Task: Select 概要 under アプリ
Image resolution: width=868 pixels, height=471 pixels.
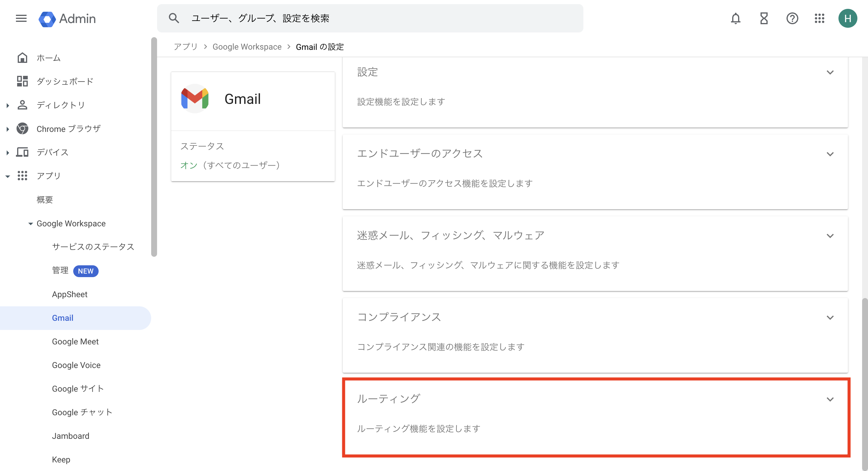Action: coord(45,199)
